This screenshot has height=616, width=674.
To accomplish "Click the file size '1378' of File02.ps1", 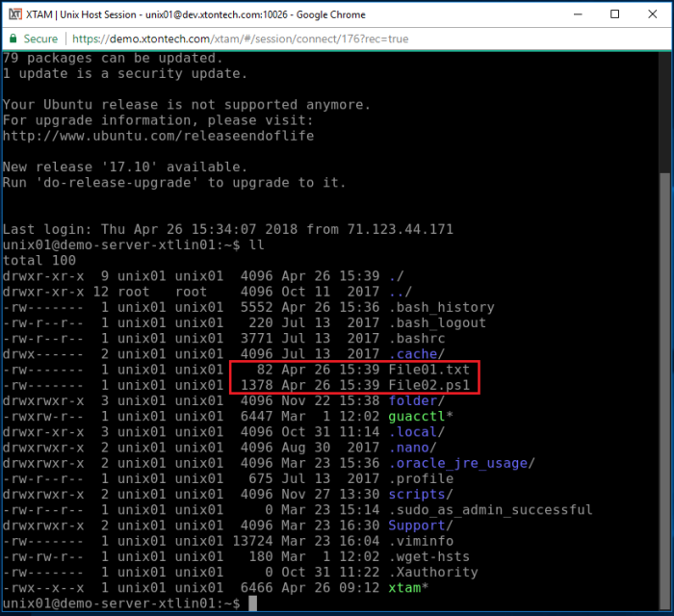I will coord(257,385).
